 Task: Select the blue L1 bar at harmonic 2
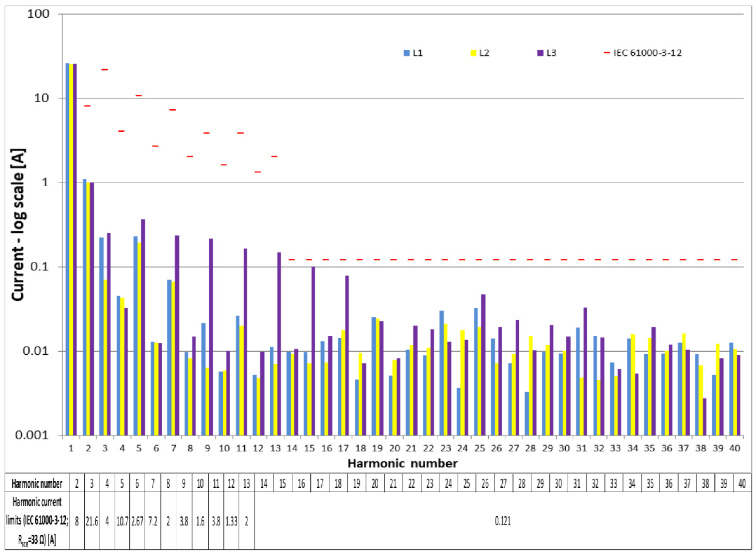[85, 307]
